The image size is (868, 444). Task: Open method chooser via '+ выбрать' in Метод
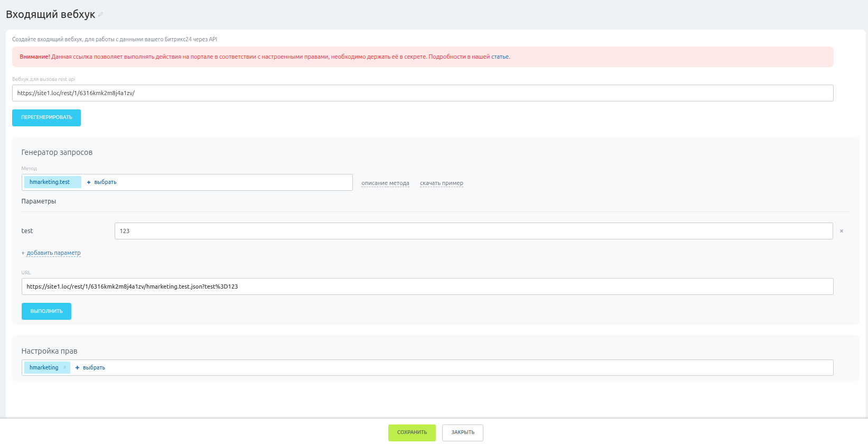(102, 182)
